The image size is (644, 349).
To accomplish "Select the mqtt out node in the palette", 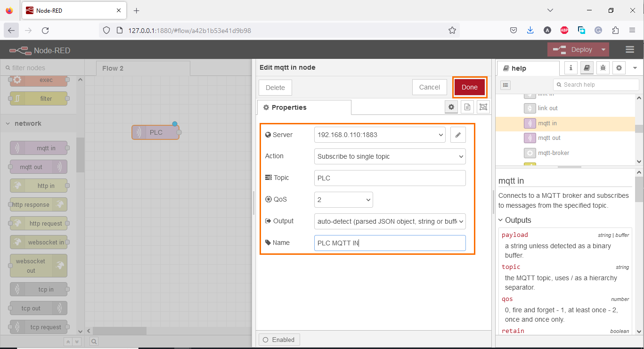I will click(x=38, y=167).
